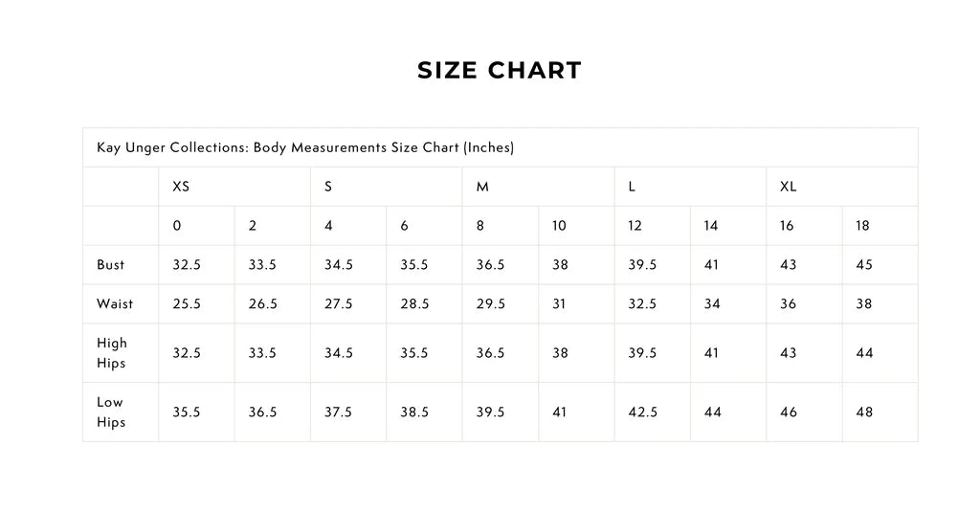Image resolution: width=980 pixels, height=513 pixels.
Task: Click the Low Hips value 48 cell
Action: [864, 413]
